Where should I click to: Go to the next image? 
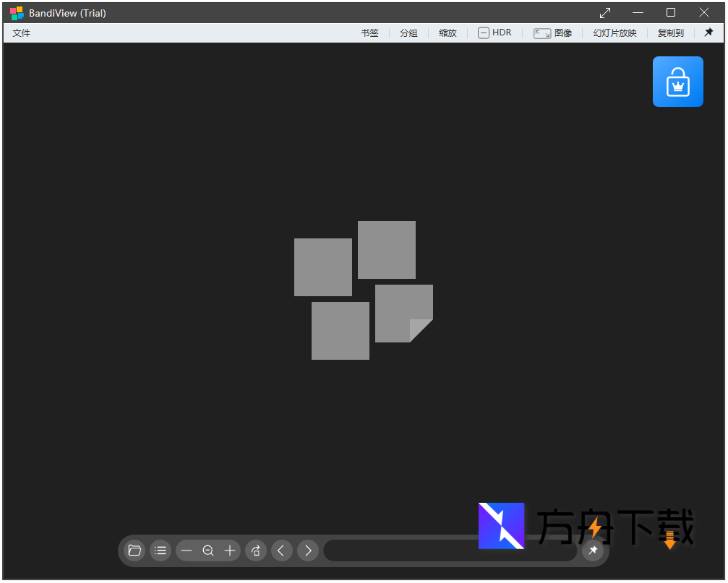(x=308, y=550)
